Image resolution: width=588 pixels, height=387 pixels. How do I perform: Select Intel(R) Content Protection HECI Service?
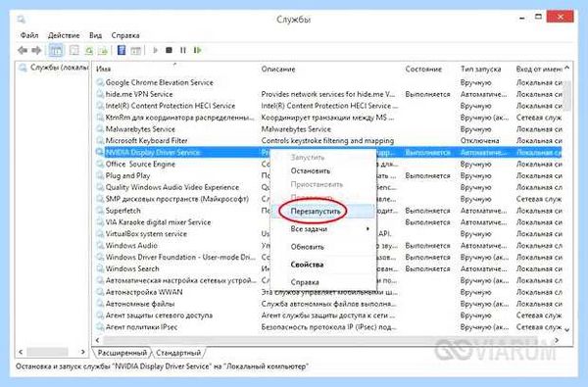click(x=328, y=106)
